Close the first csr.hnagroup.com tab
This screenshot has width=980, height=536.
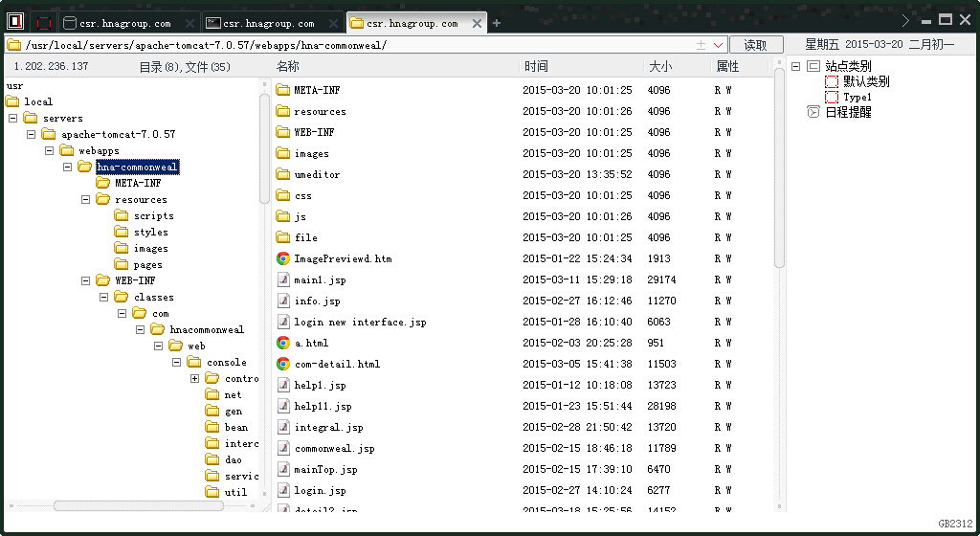[x=189, y=24]
